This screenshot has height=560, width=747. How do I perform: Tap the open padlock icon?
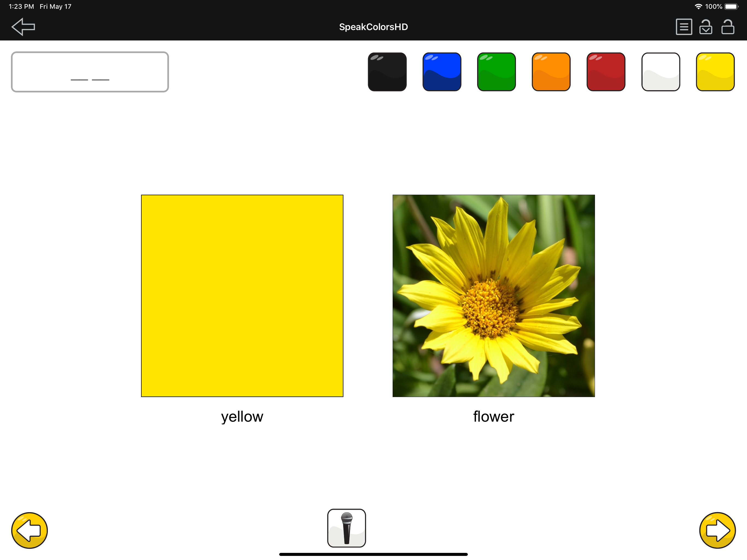click(x=727, y=27)
